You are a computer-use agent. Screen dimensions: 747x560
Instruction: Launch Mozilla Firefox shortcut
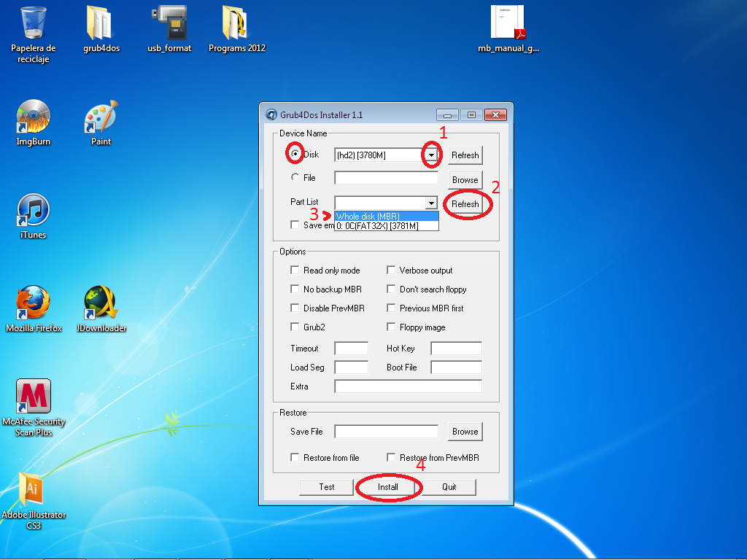(34, 303)
